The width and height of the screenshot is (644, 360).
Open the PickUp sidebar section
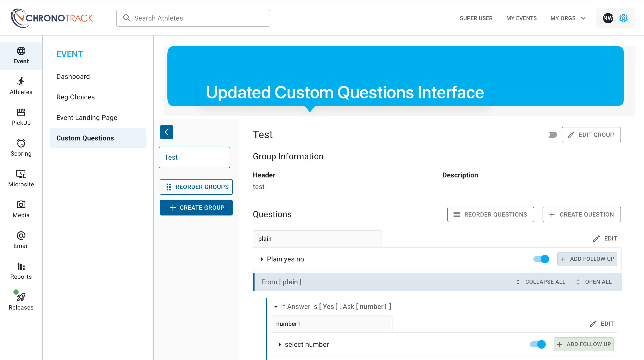click(x=21, y=117)
